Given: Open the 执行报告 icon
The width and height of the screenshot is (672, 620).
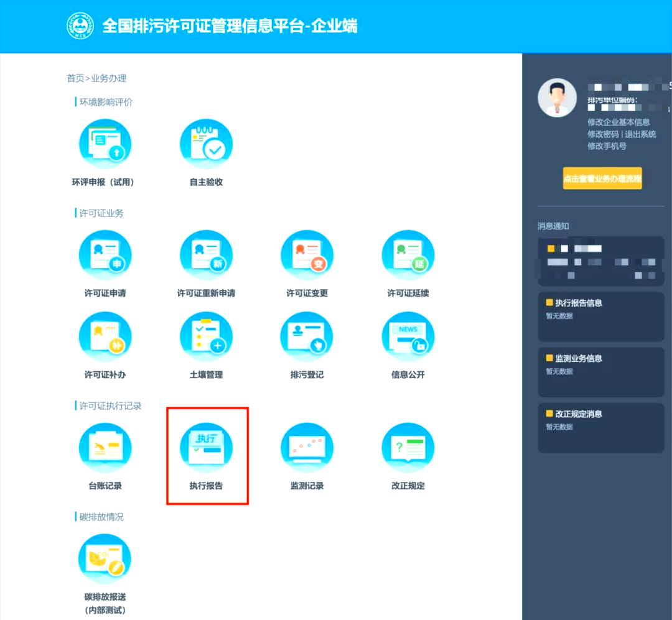Looking at the screenshot, I should [206, 448].
